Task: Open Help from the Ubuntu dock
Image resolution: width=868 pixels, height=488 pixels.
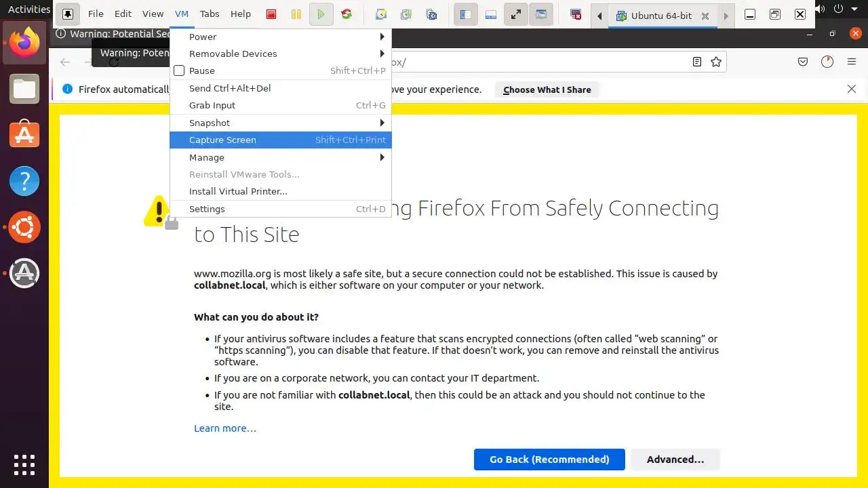Action: [24, 181]
